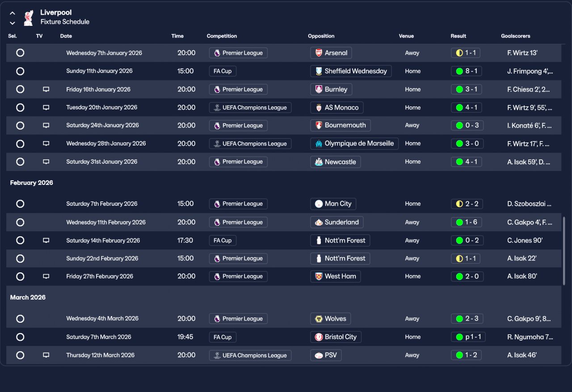The width and height of the screenshot is (572, 392).
Task: Click the up chevron beside the Liverpool crest
Action: (x=13, y=13)
